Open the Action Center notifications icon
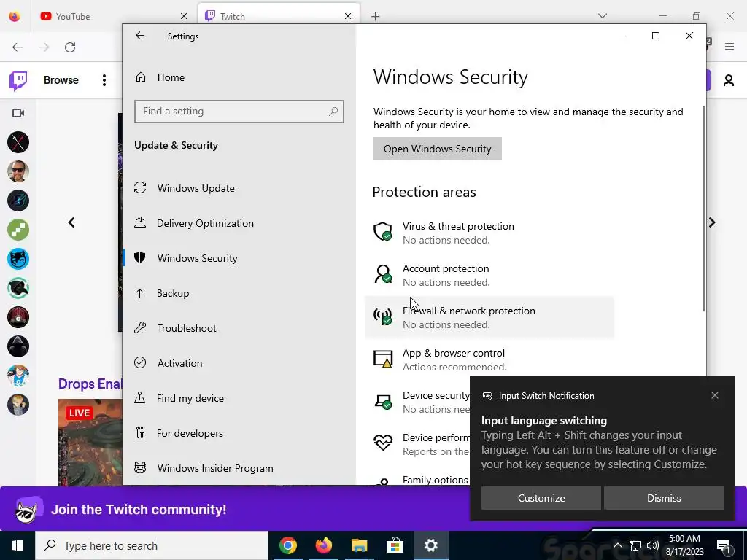This screenshot has height=560, width=747. tap(724, 545)
